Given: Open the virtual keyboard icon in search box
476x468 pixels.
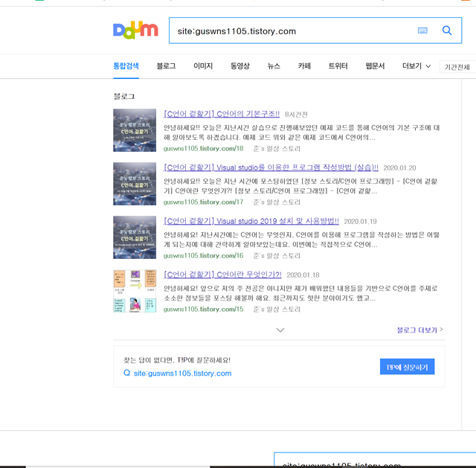Looking at the screenshot, I should 422,31.
